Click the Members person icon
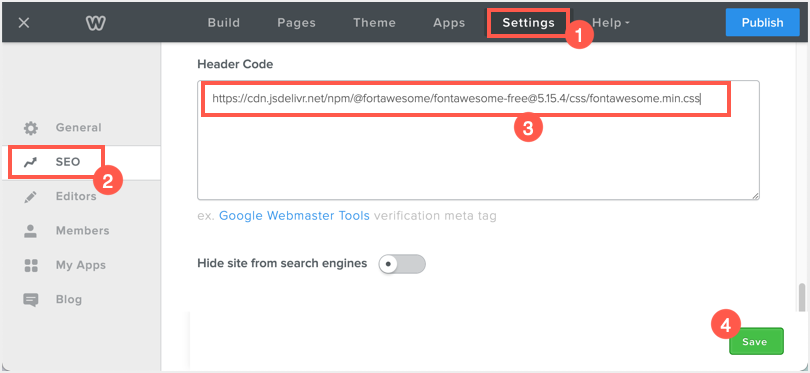This screenshot has height=373, width=810. (x=31, y=231)
